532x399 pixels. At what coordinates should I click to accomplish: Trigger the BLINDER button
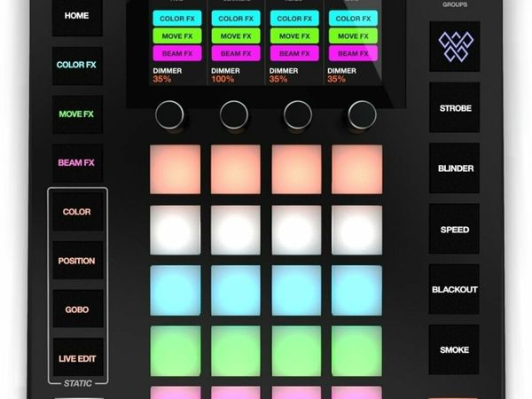(x=455, y=168)
